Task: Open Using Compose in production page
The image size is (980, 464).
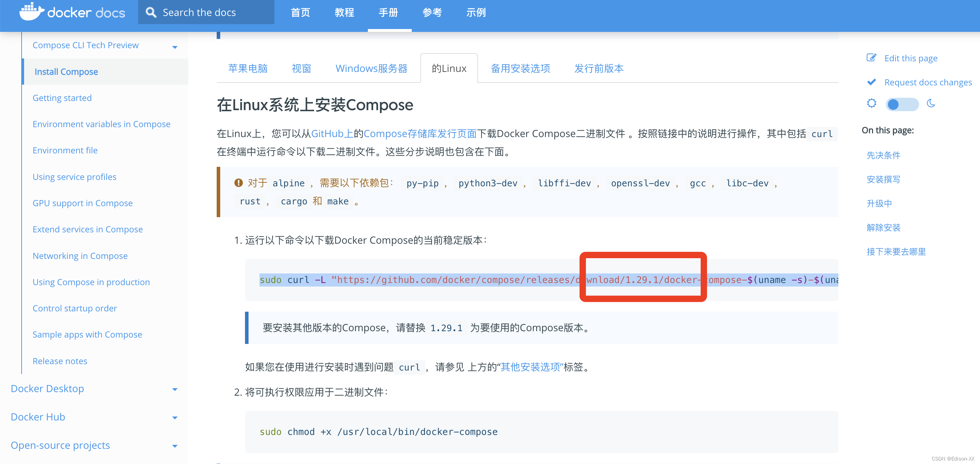Action: click(x=91, y=282)
